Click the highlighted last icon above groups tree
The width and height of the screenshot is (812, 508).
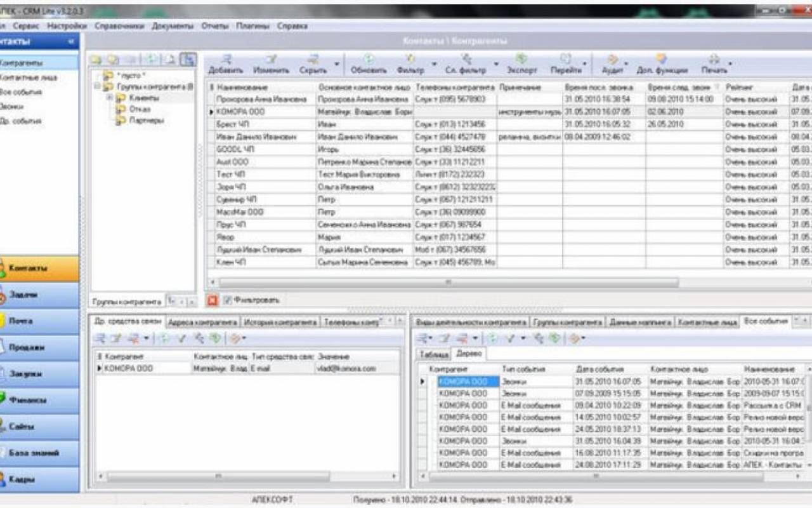point(187,60)
